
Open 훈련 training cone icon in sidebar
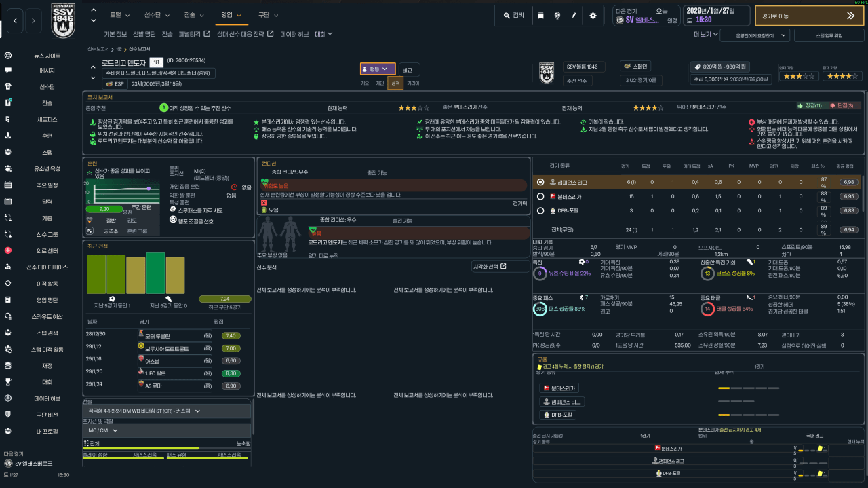pyautogui.click(x=8, y=136)
